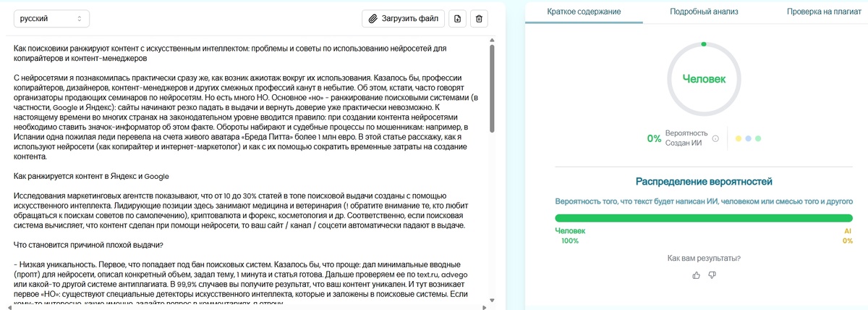Click the 0% Вероятность value
This screenshot has width=868, height=310.
(x=654, y=138)
